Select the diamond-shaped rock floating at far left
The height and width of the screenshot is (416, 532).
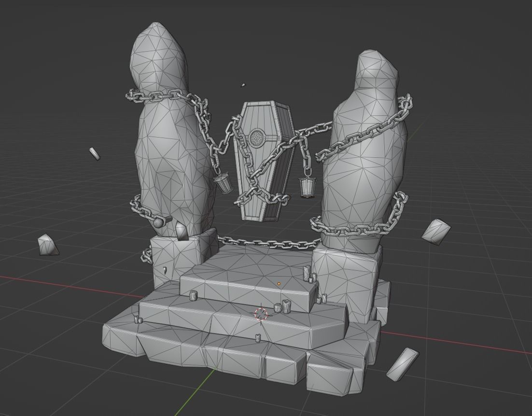click(x=48, y=245)
